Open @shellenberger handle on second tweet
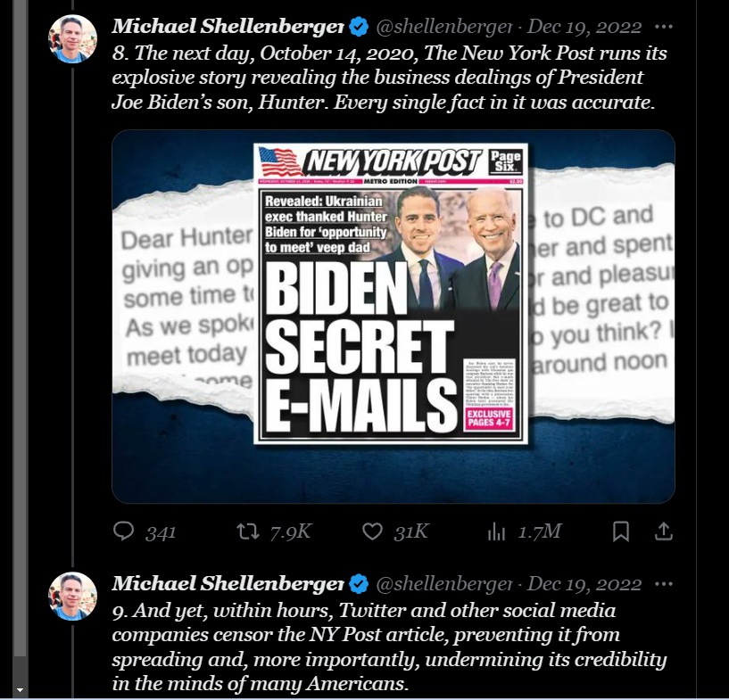The height and width of the screenshot is (700, 729). click(x=443, y=584)
